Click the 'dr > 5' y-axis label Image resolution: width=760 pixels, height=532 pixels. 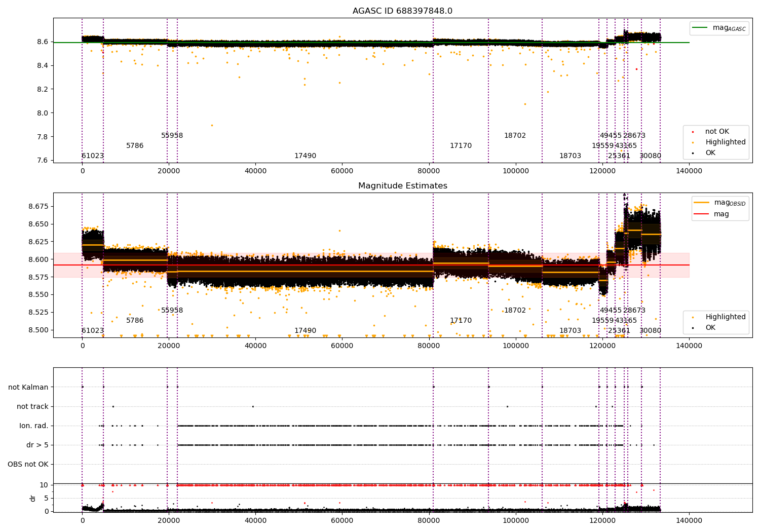point(37,445)
